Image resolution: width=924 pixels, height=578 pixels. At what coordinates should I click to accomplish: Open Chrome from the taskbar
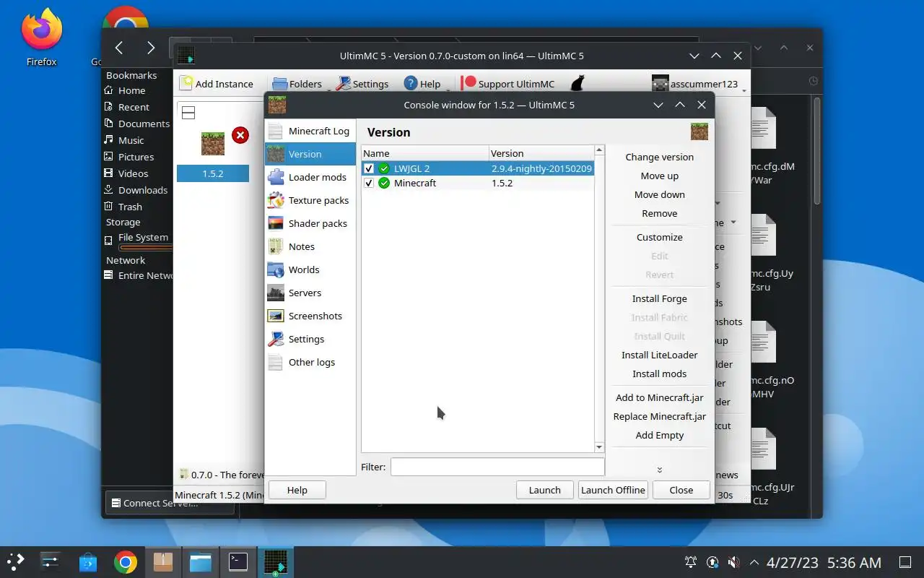126,562
